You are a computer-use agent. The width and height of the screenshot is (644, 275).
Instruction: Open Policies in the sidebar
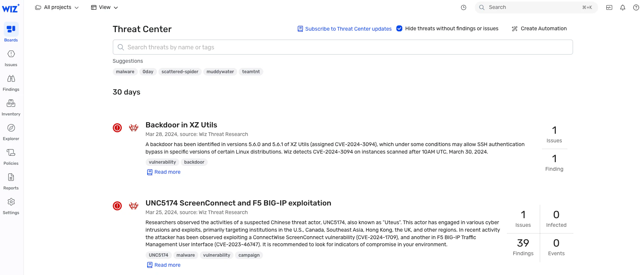[x=11, y=153]
